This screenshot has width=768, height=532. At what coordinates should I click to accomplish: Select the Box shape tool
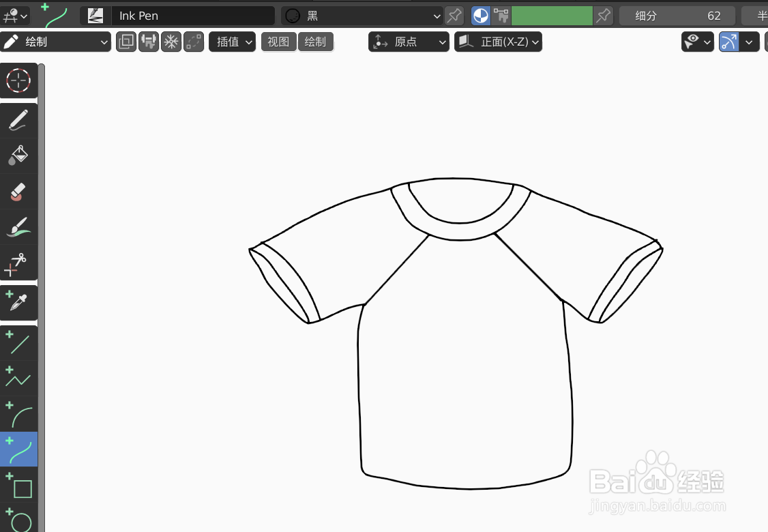(18, 486)
